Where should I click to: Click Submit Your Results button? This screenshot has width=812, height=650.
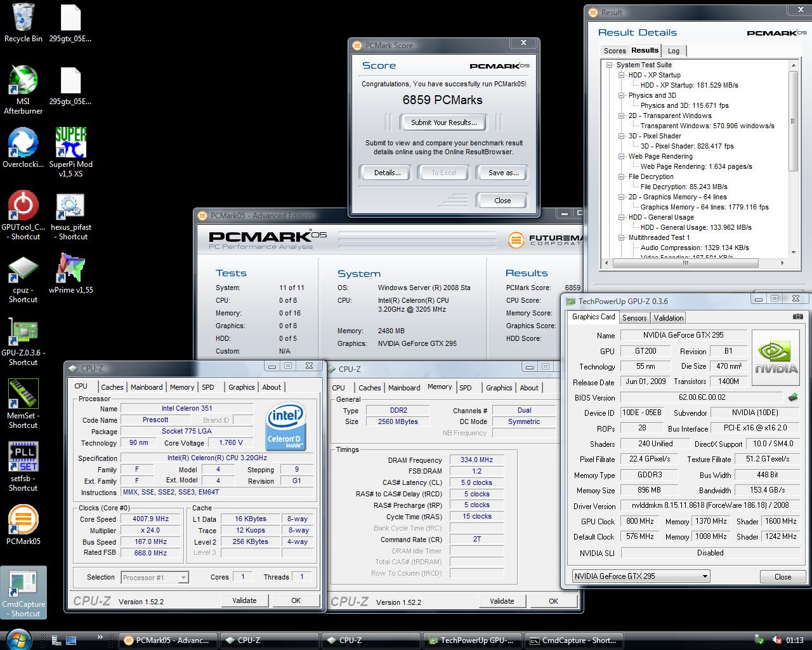(444, 123)
